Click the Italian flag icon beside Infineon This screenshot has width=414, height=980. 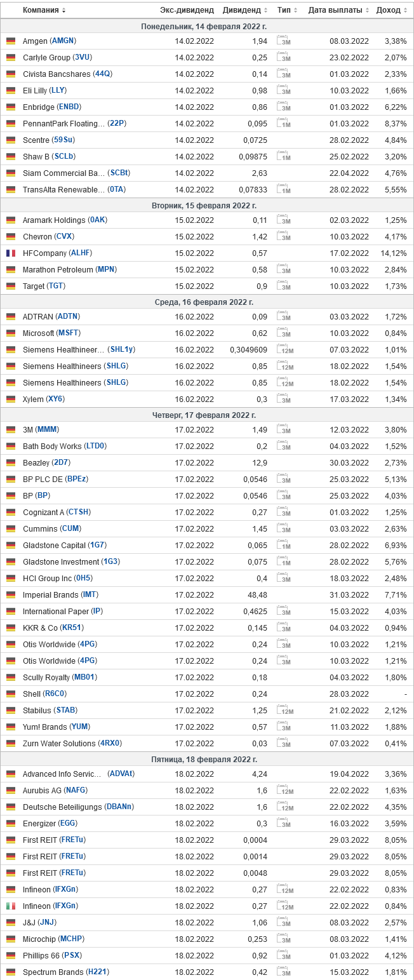point(11,906)
